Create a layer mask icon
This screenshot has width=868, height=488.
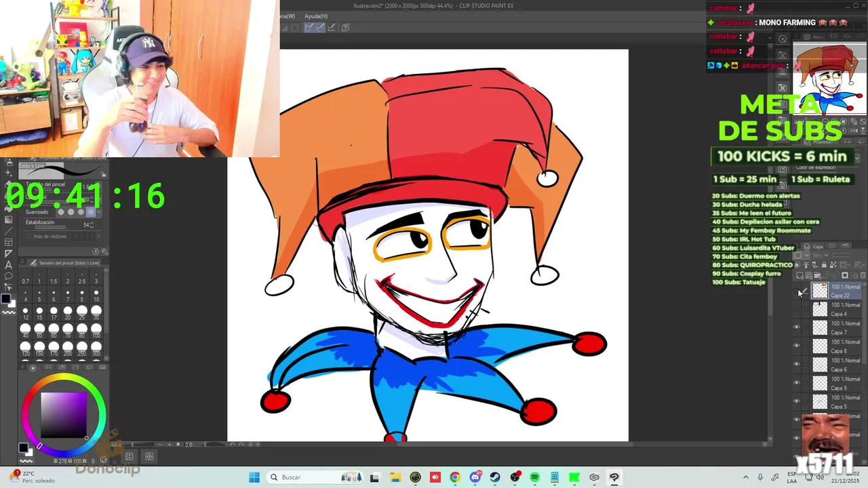pos(845,275)
